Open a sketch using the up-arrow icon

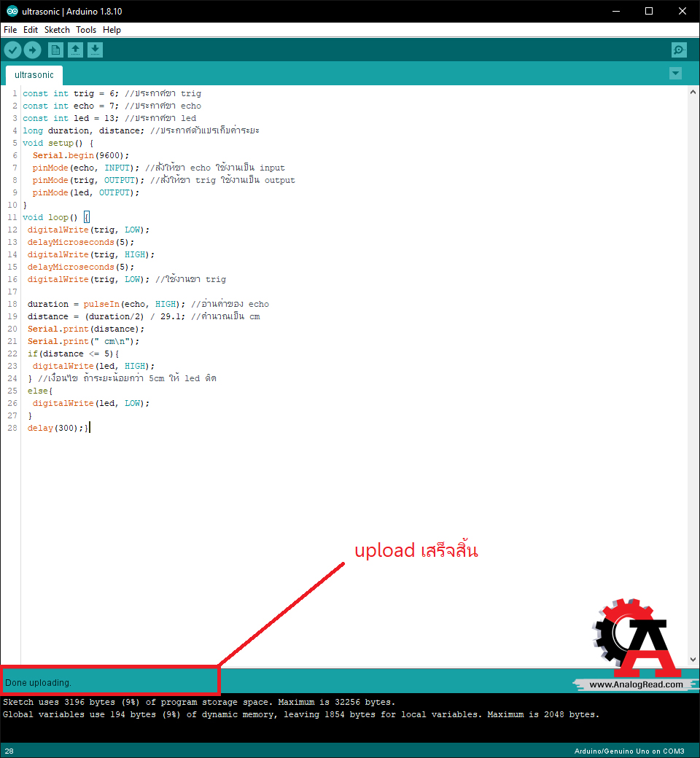pos(75,50)
